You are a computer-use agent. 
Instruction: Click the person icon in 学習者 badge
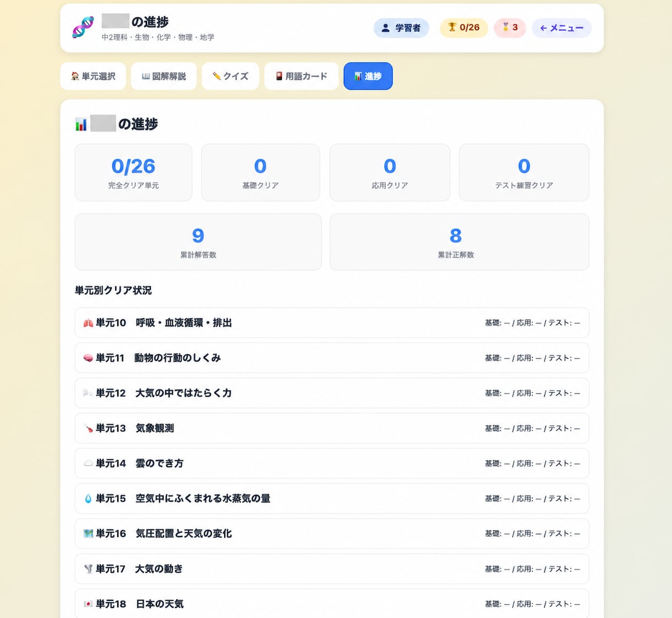tap(386, 28)
